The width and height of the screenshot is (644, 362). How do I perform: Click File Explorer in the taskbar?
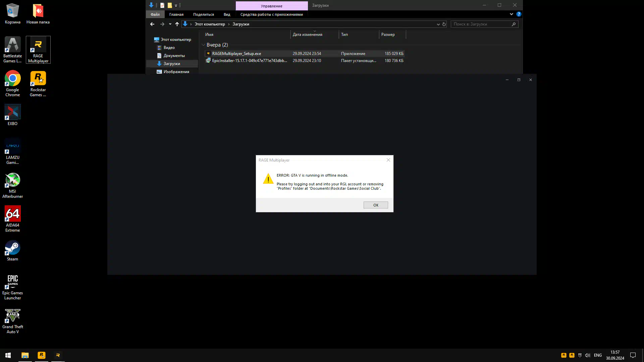25,355
